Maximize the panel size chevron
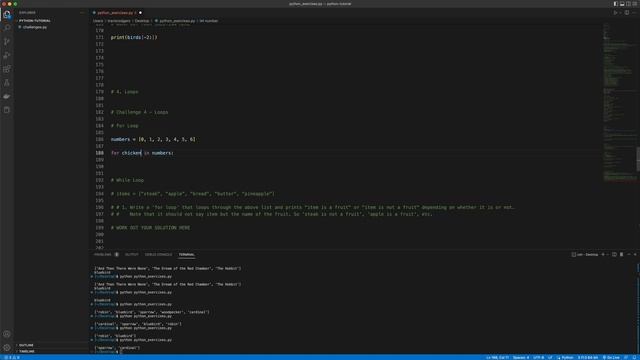640x360 pixels. pyautogui.click(x=629, y=254)
